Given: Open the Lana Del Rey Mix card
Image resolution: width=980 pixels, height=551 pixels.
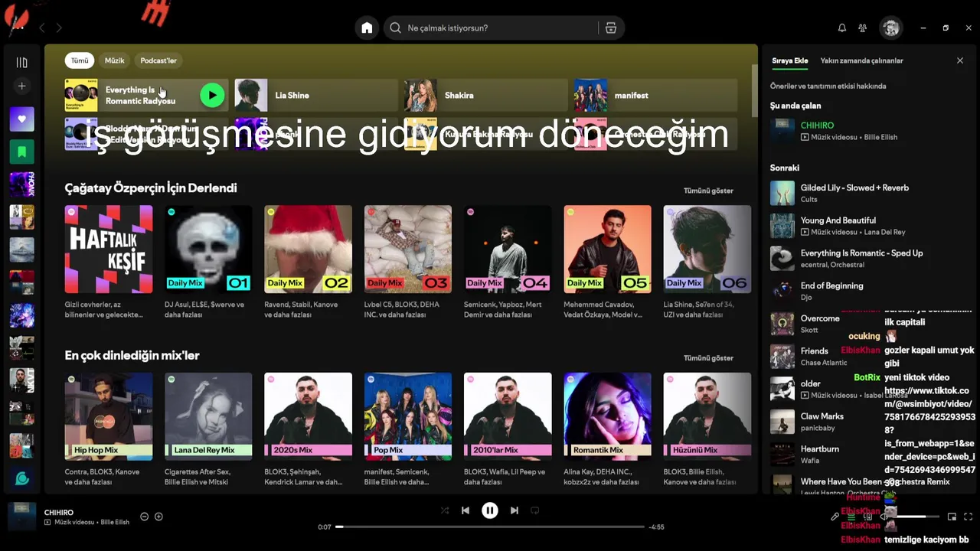Looking at the screenshot, I should click(x=208, y=430).
